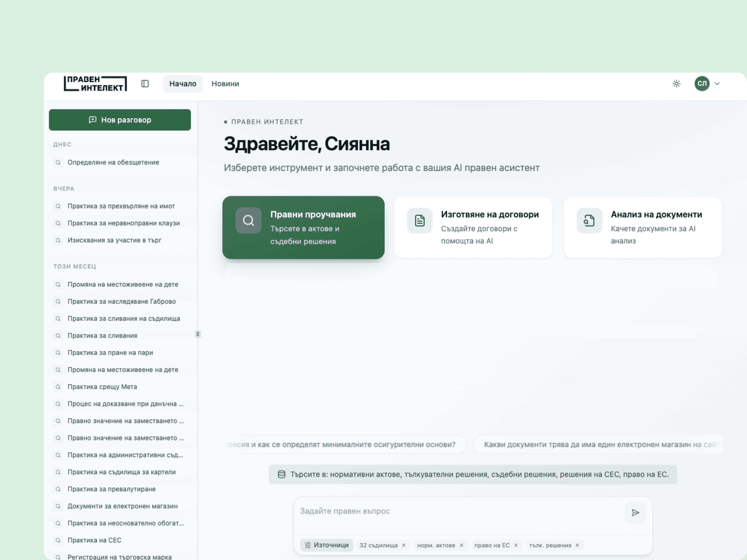Click the send arrow icon
The image size is (747, 560).
[x=635, y=513]
